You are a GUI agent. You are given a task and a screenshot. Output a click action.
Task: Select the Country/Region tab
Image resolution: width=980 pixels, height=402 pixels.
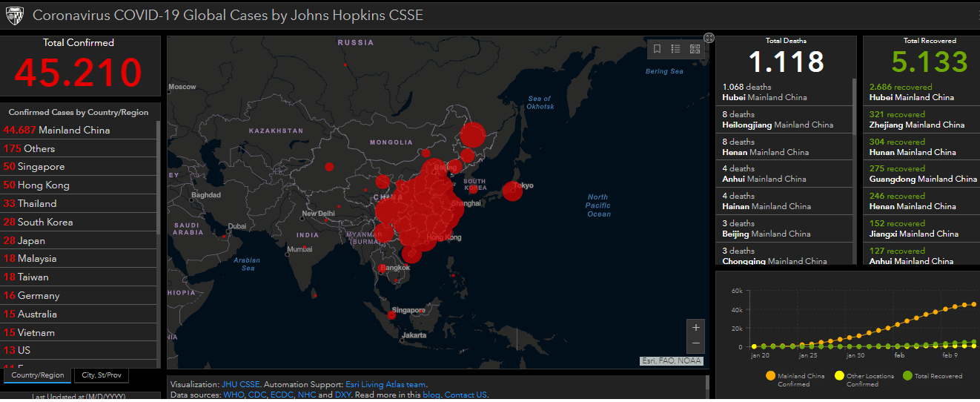[x=38, y=375]
